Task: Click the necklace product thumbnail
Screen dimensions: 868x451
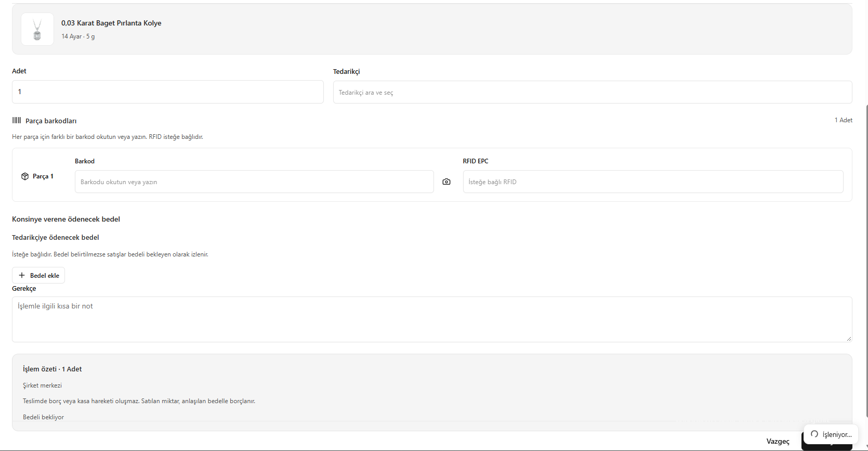Action: pyautogui.click(x=37, y=29)
